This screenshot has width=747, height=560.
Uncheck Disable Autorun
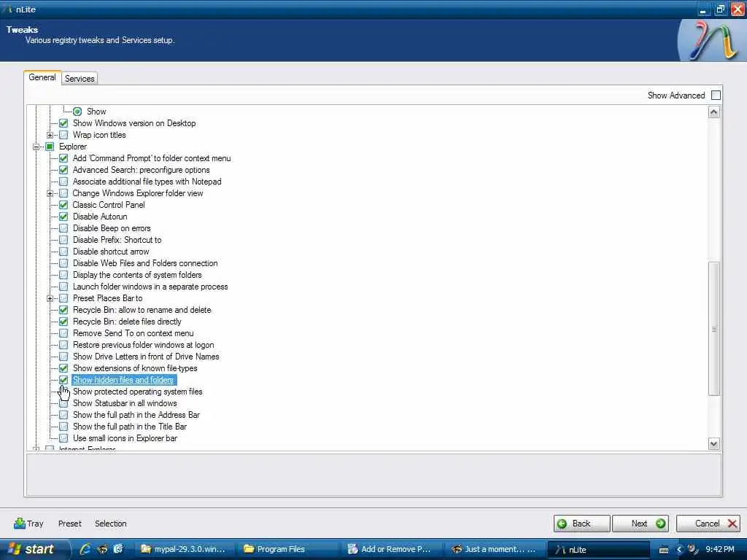point(63,217)
